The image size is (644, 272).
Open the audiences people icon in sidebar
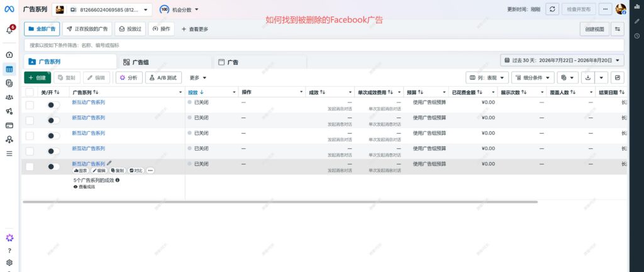pos(9,97)
